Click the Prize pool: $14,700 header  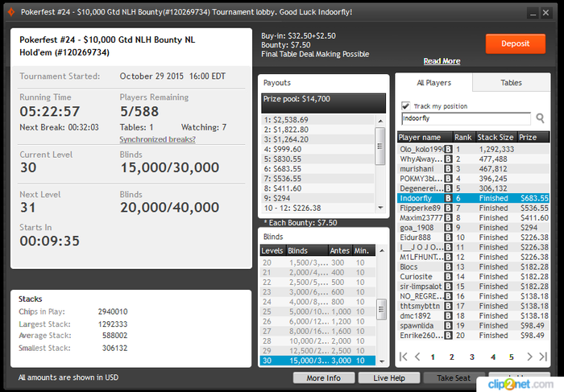[x=323, y=103]
